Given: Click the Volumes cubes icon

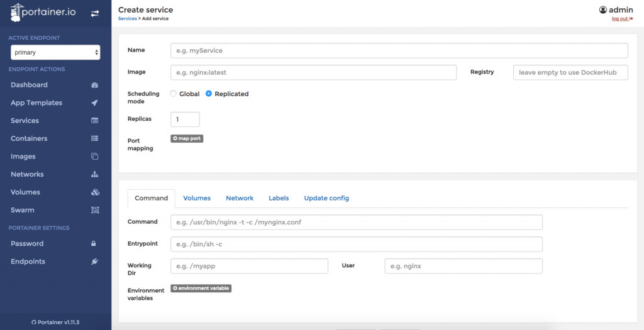Looking at the screenshot, I should click(95, 192).
